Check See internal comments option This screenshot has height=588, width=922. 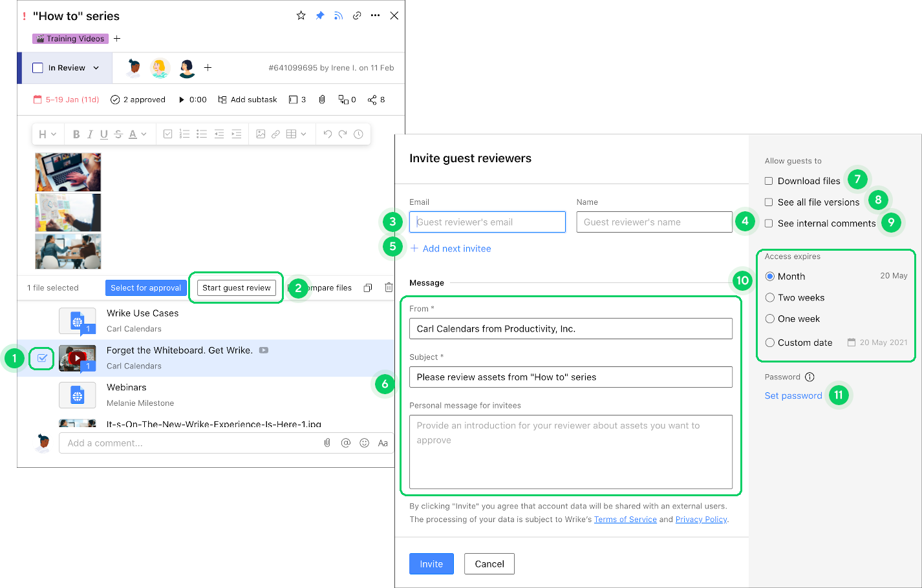769,224
